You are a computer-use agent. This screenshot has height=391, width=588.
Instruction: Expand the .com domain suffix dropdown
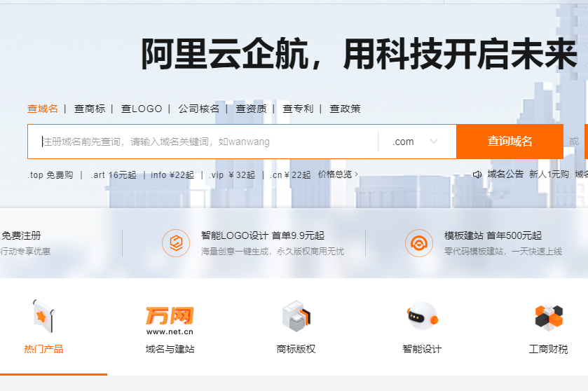(x=417, y=142)
